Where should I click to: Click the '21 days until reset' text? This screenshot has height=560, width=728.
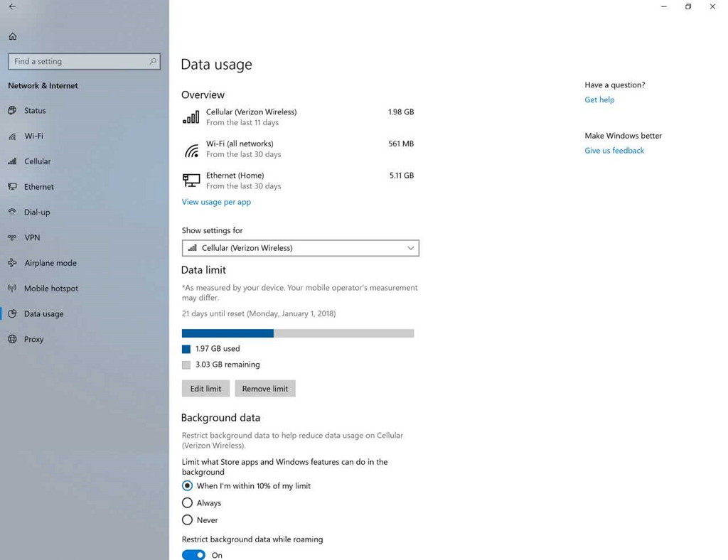(x=259, y=313)
